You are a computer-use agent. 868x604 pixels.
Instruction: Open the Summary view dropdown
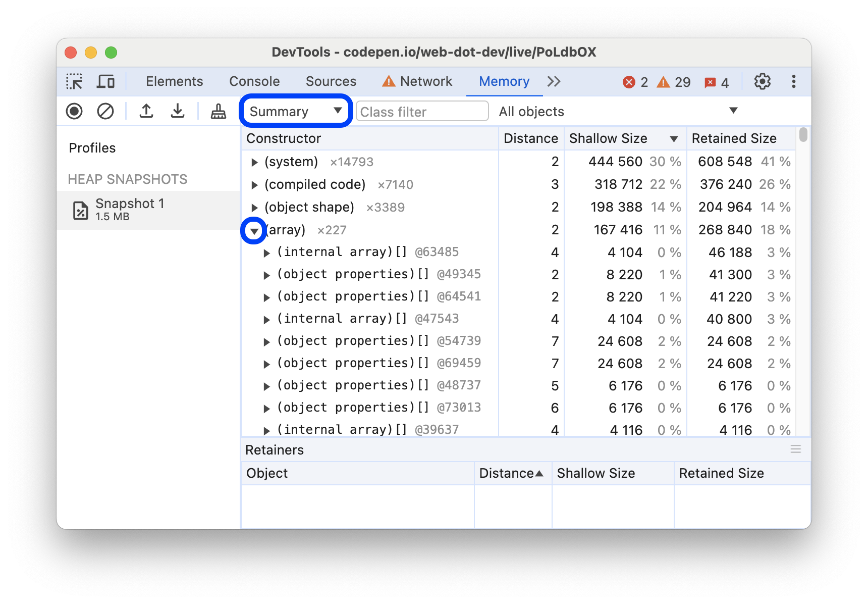click(295, 111)
